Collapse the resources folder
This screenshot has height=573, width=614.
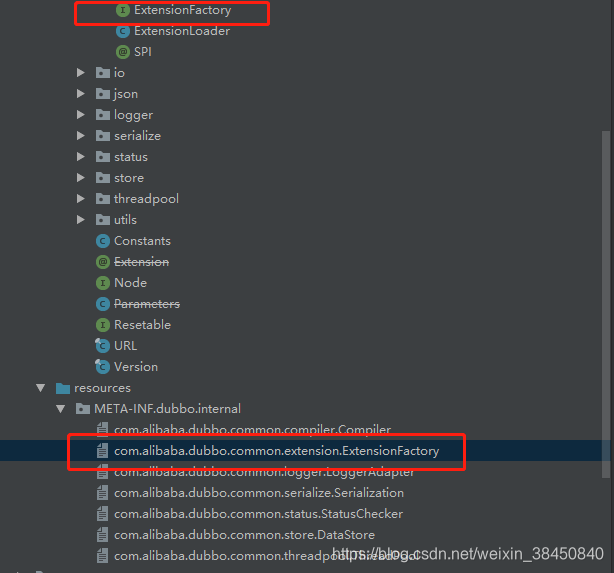pyautogui.click(x=41, y=388)
